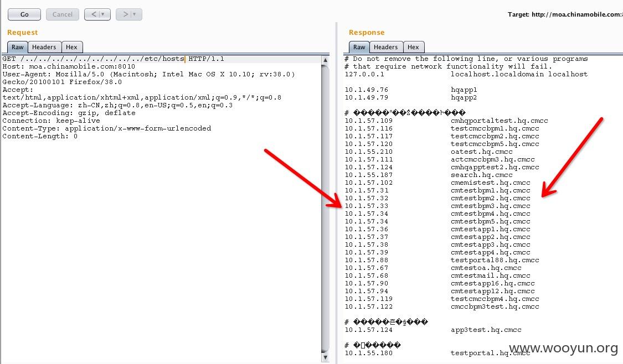Click IP address 10.1.57.88
Viewport: 623px width, 364px height.
point(367,260)
